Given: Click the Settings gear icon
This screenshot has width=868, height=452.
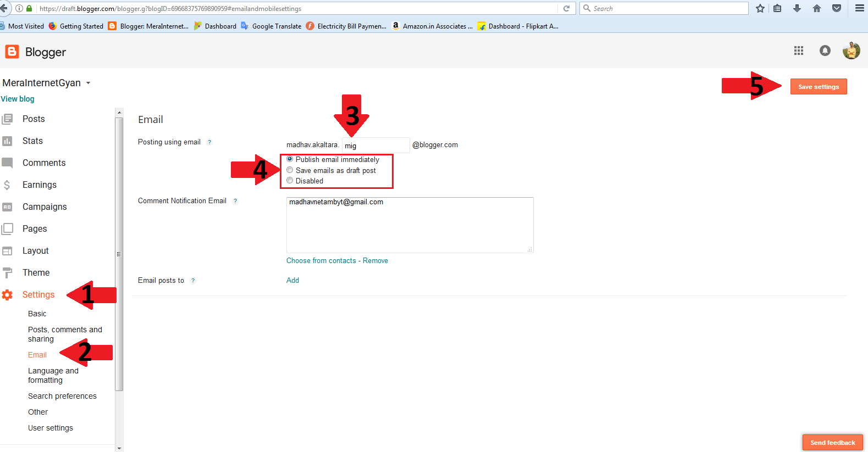Looking at the screenshot, I should click(x=7, y=294).
